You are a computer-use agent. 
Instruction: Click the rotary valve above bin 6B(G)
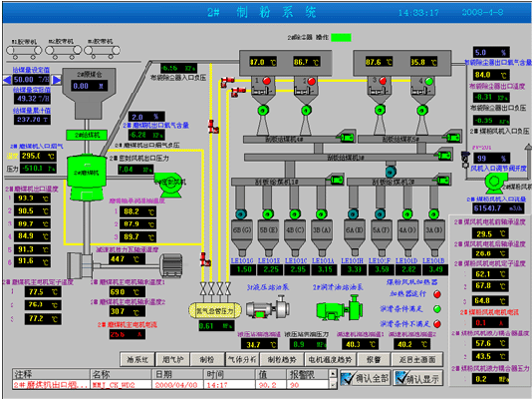point(241,213)
